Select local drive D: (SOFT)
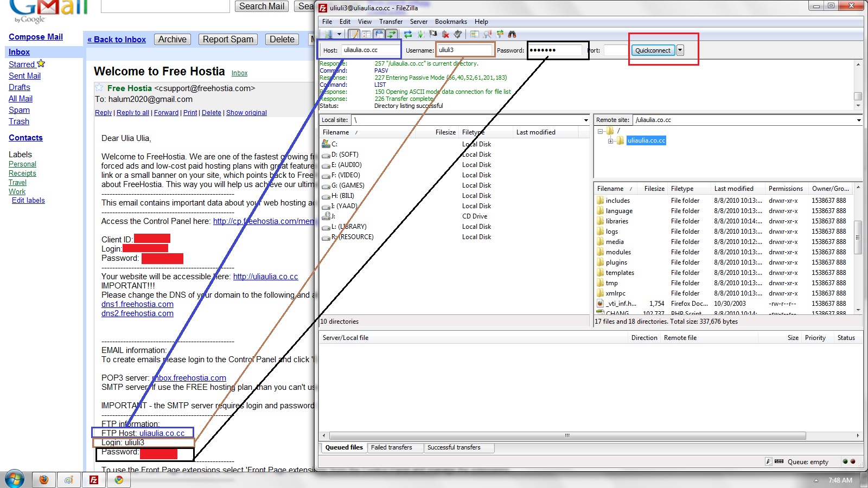 coord(345,155)
